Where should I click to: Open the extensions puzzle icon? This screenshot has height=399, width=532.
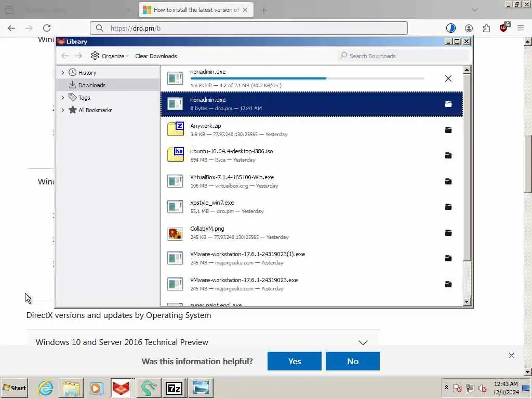pos(486,28)
